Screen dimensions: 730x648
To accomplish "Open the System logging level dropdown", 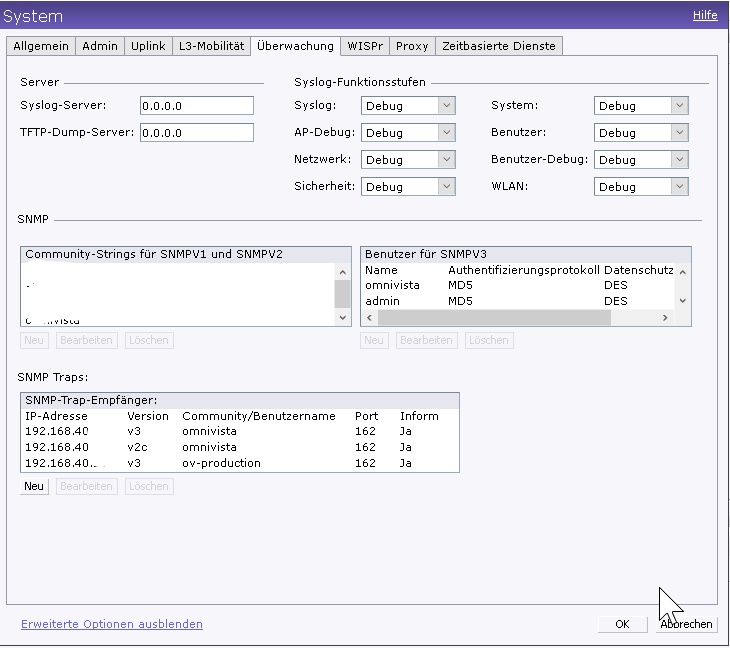I will click(x=640, y=105).
